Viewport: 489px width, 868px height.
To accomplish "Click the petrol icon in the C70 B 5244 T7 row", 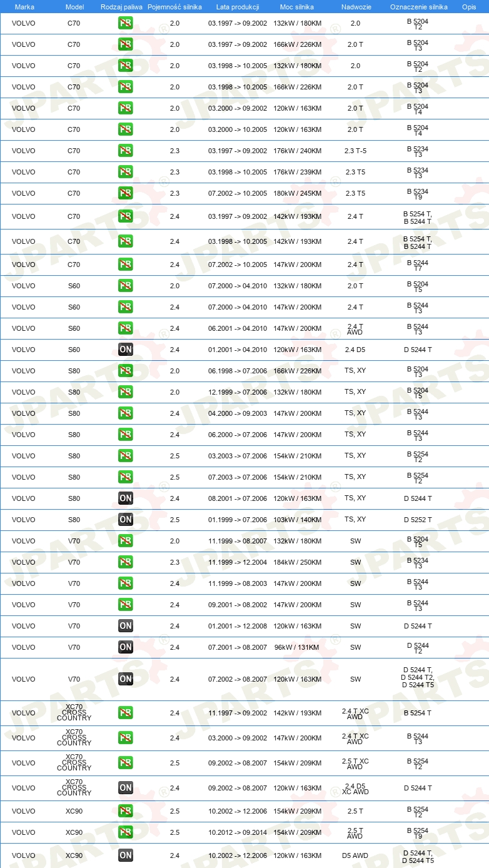I will click(126, 265).
